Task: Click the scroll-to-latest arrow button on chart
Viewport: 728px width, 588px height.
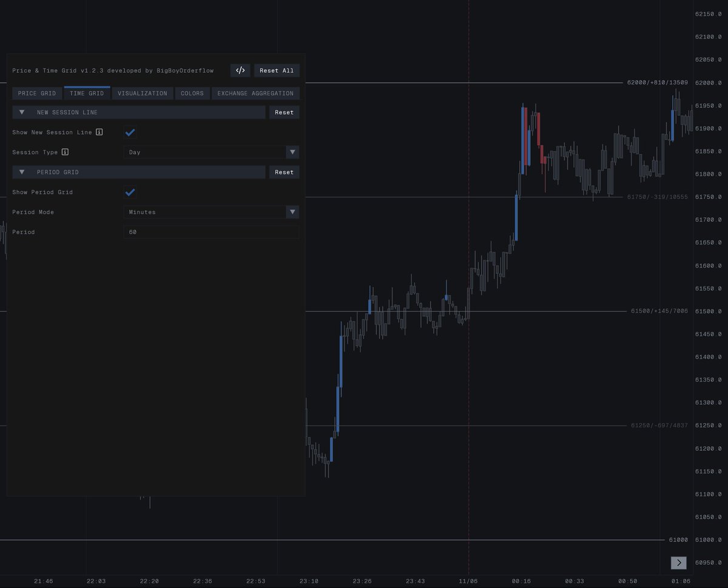Action: point(679,563)
